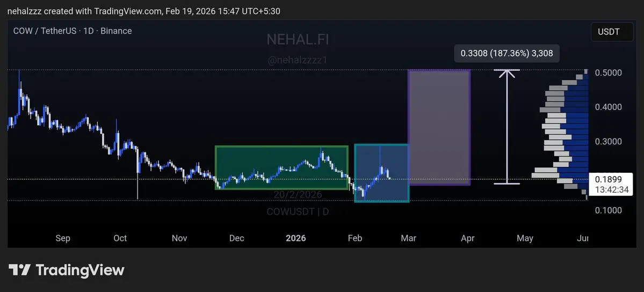Click the 2026 year label on time axis
This screenshot has width=644, height=292.
296,238
